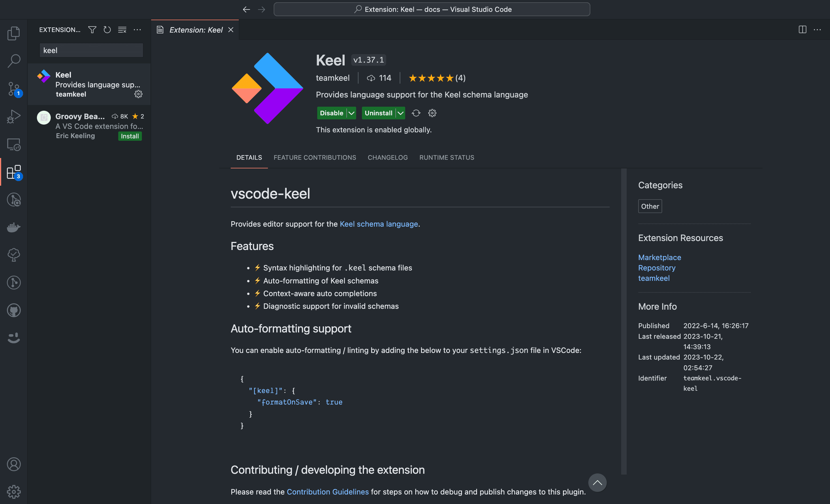Image resolution: width=830 pixels, height=504 pixels.
Task: Split the editor to the right
Action: tap(802, 30)
